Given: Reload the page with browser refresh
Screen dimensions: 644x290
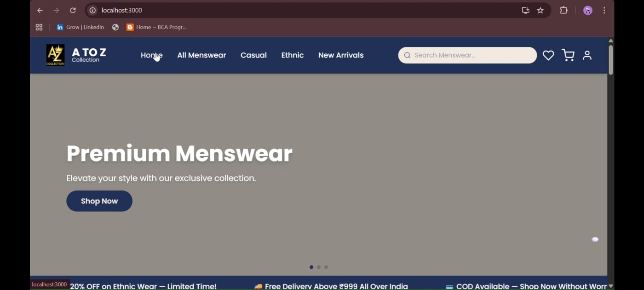Looking at the screenshot, I should (73, 10).
